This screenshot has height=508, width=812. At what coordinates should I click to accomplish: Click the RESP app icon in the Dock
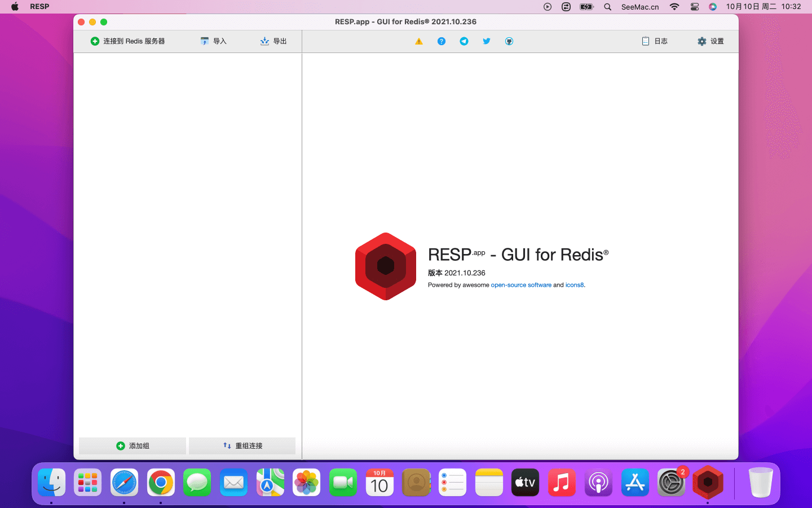coord(708,483)
